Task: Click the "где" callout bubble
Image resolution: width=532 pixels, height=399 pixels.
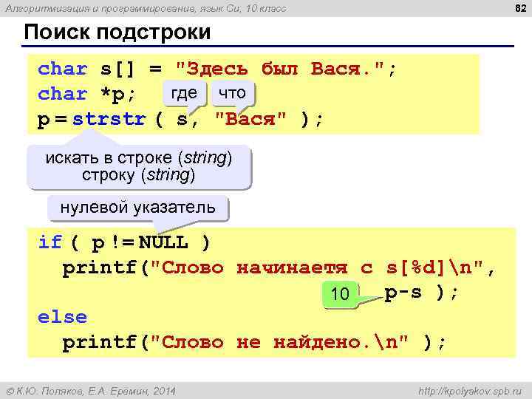Action: (x=184, y=93)
